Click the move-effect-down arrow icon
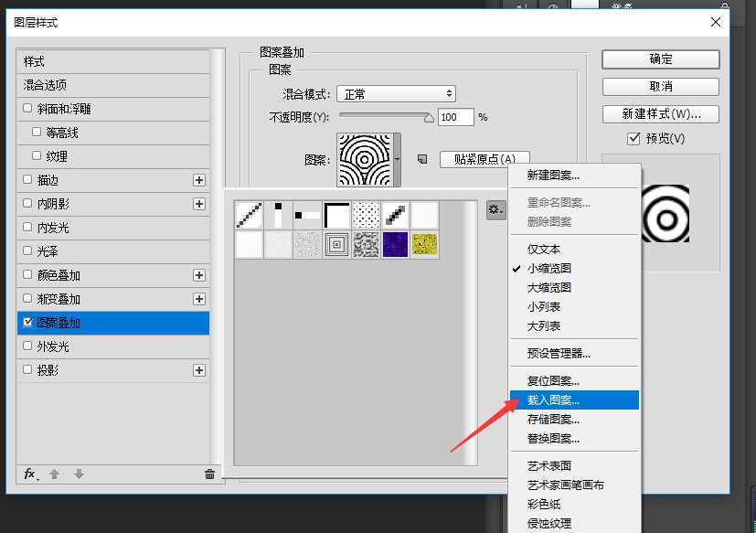The height and width of the screenshot is (533, 756). pyautogui.click(x=79, y=474)
